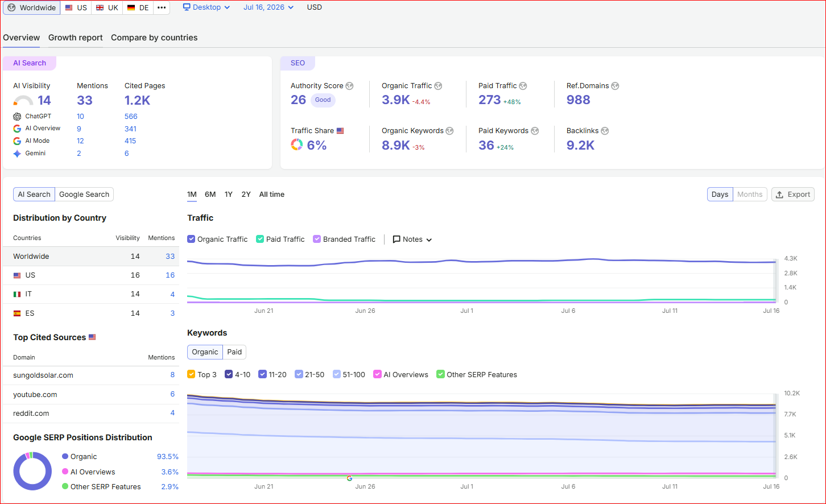826x504 pixels.
Task: Click the 93.5% Organic percentage
Action: pyautogui.click(x=168, y=457)
